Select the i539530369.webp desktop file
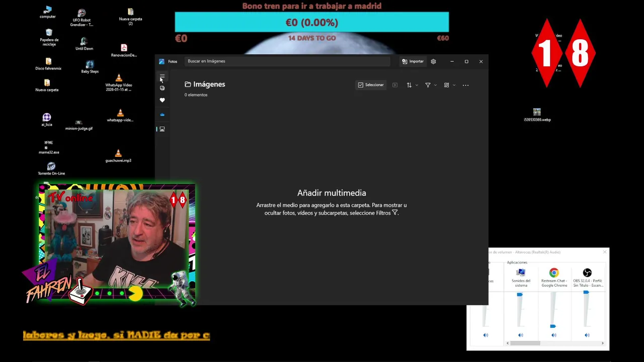The width and height of the screenshot is (644, 362). point(537,115)
